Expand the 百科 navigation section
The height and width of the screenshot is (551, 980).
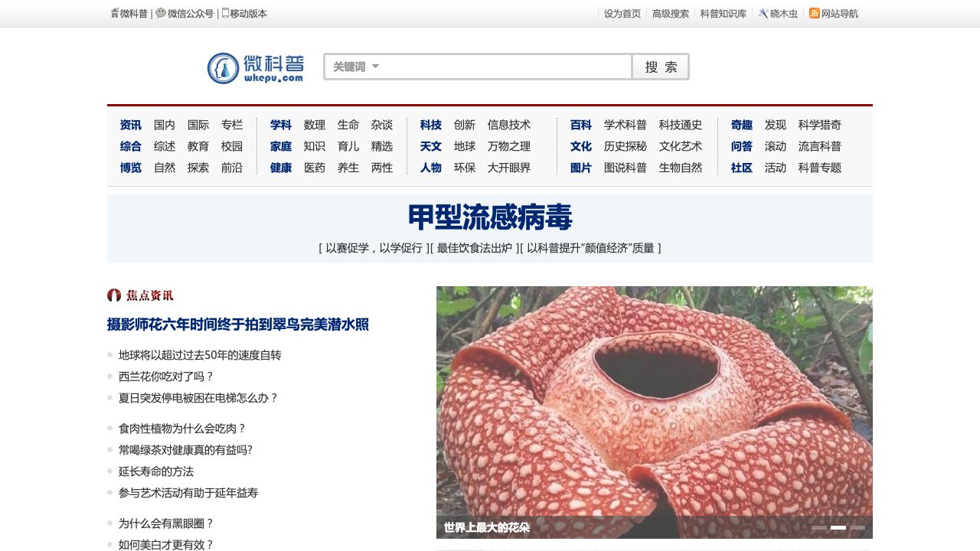(580, 125)
